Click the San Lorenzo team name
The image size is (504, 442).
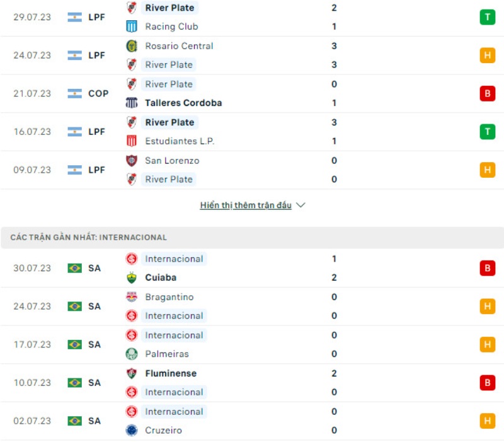[x=173, y=160]
